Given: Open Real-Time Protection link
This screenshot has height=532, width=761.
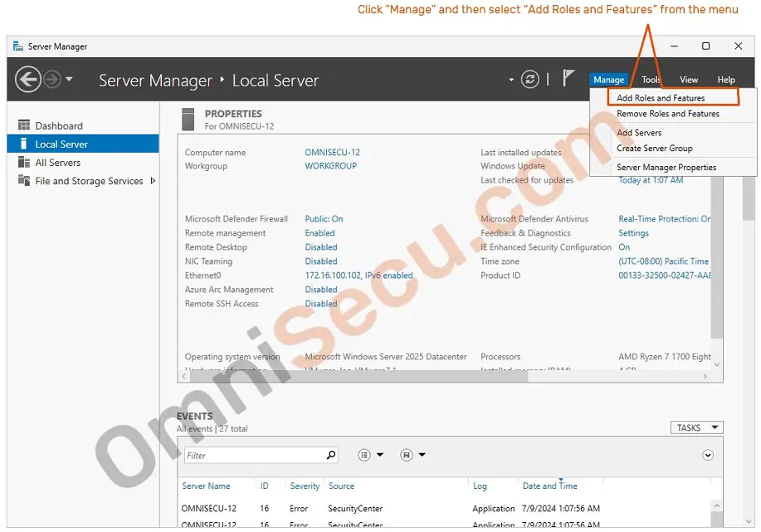Looking at the screenshot, I should [x=665, y=219].
